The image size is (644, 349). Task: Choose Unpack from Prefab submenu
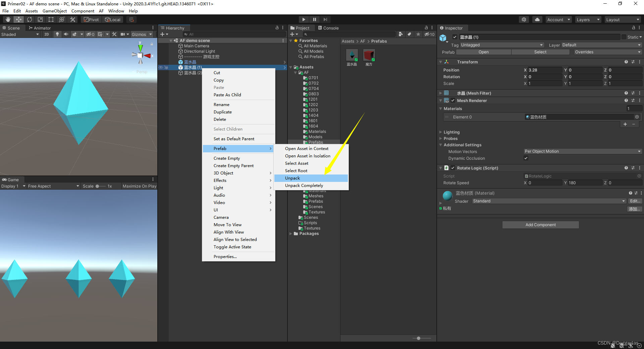[311, 178]
